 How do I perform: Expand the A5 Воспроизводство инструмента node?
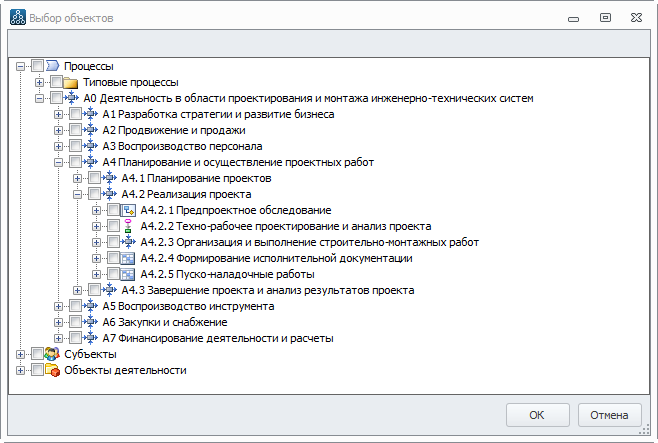tap(58, 306)
